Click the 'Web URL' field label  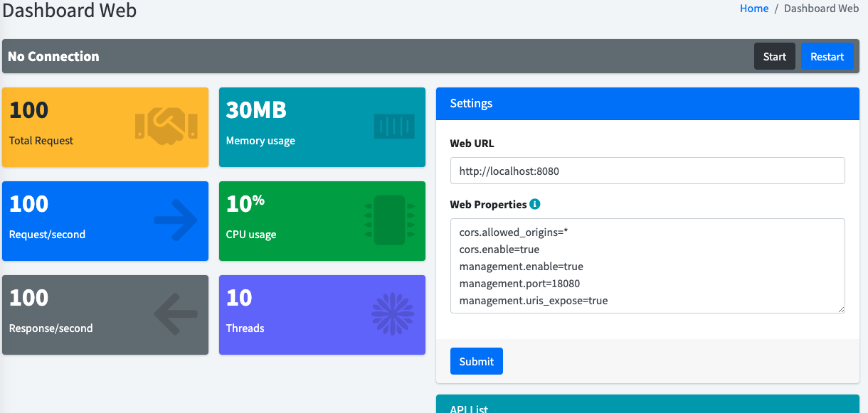pos(472,143)
